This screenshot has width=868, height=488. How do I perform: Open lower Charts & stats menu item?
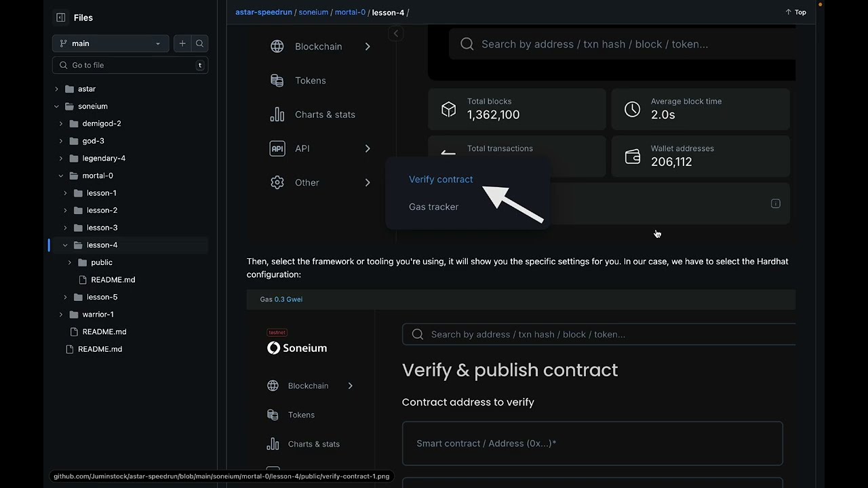[x=313, y=444]
